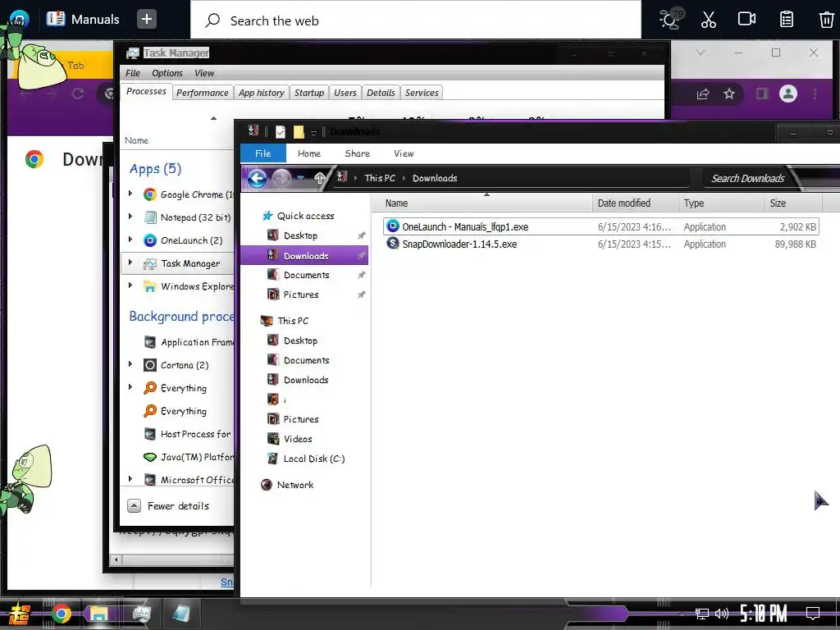Open the clipboard icon in OneLaunch bar

click(x=787, y=20)
